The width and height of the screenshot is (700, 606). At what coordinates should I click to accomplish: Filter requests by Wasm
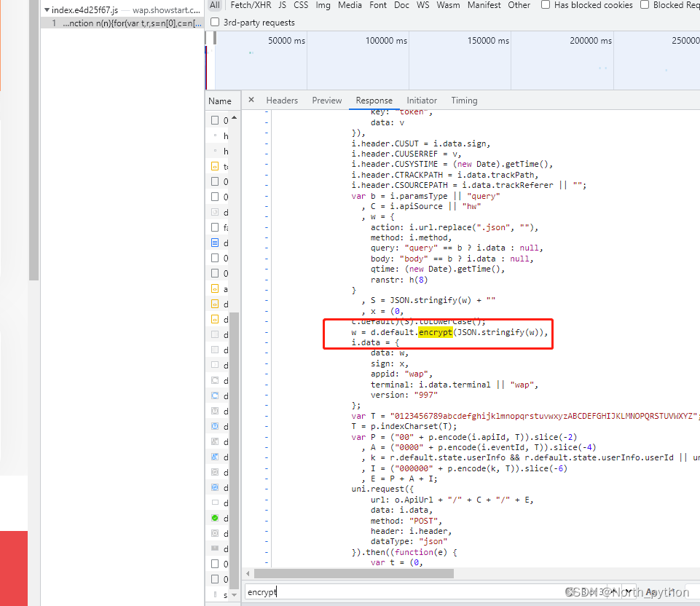[448, 5]
